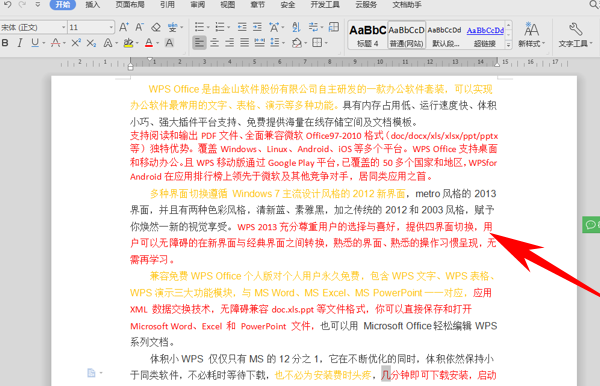The width and height of the screenshot is (600, 386).
Task: Click the Sort A-Z icon
Action: (296, 27)
